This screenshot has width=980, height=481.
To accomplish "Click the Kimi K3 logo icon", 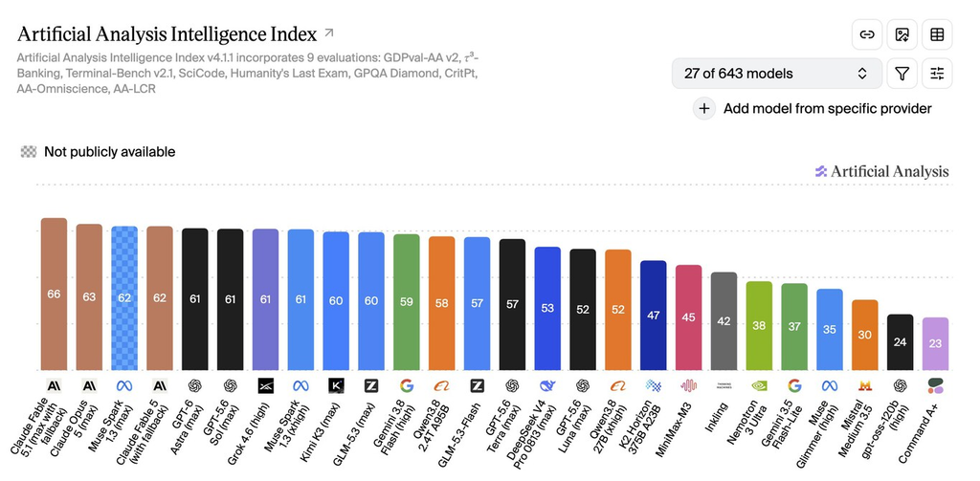I will (x=336, y=386).
